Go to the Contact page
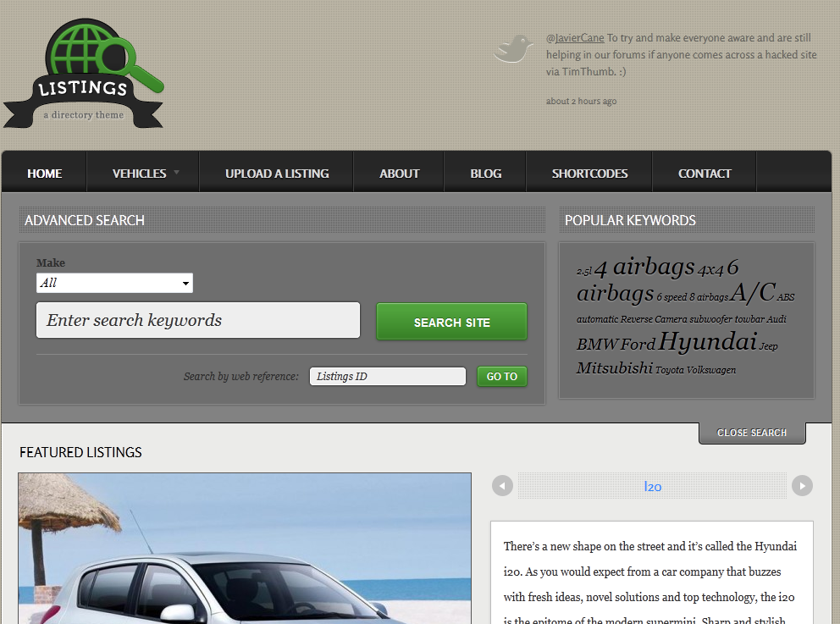840x624 pixels. click(705, 174)
